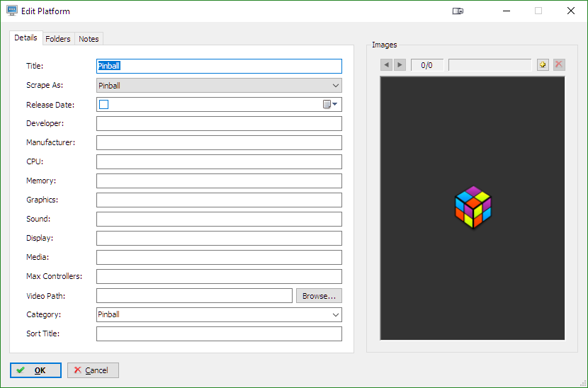This screenshot has width=588, height=388.
Task: Click the Memory input field
Action: [x=220, y=181]
